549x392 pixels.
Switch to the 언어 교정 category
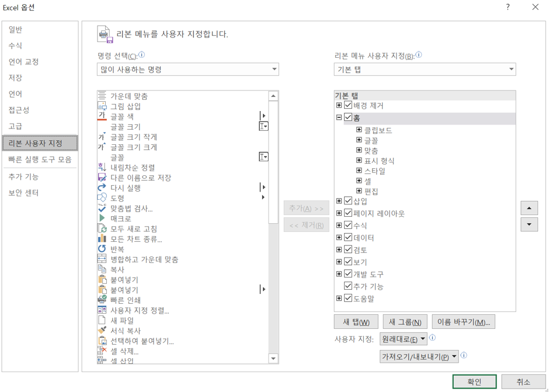[x=40, y=62]
